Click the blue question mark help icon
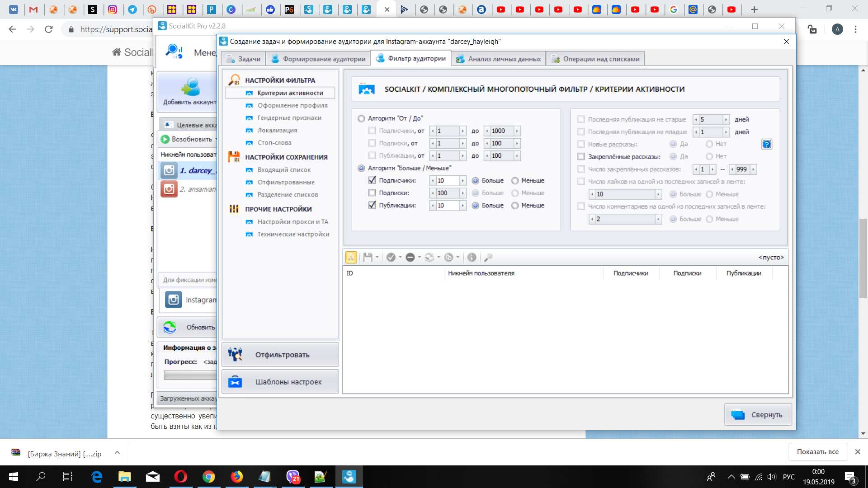 pos(767,144)
